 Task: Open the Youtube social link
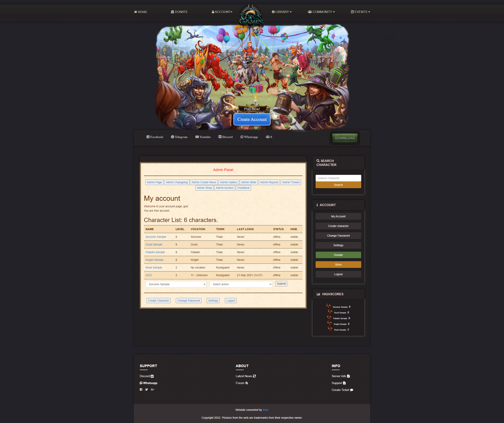203,137
